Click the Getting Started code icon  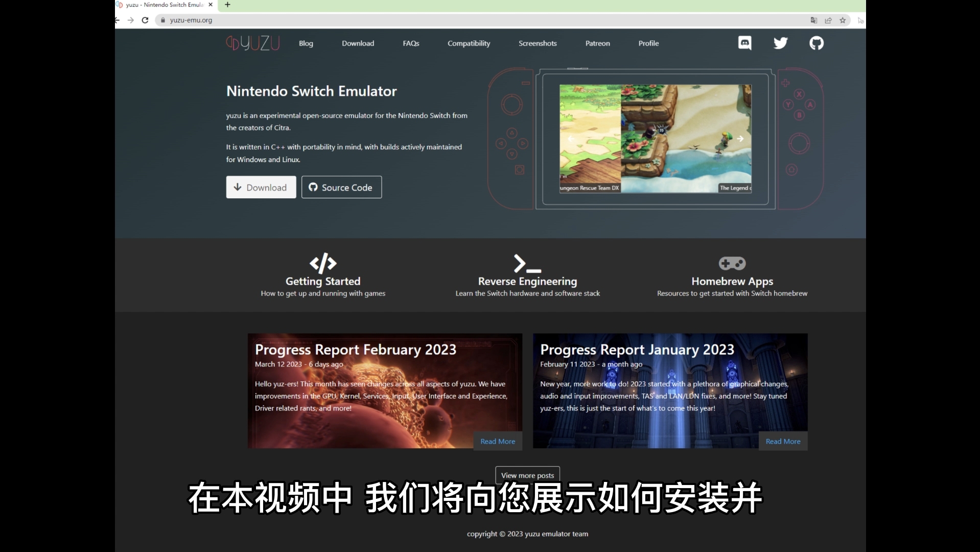click(323, 263)
